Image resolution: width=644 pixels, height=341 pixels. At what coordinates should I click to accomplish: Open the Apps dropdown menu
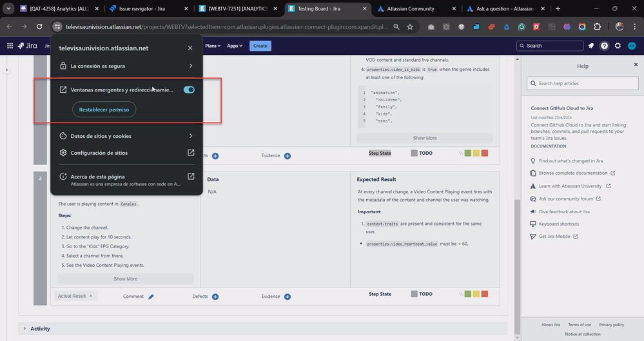point(235,46)
